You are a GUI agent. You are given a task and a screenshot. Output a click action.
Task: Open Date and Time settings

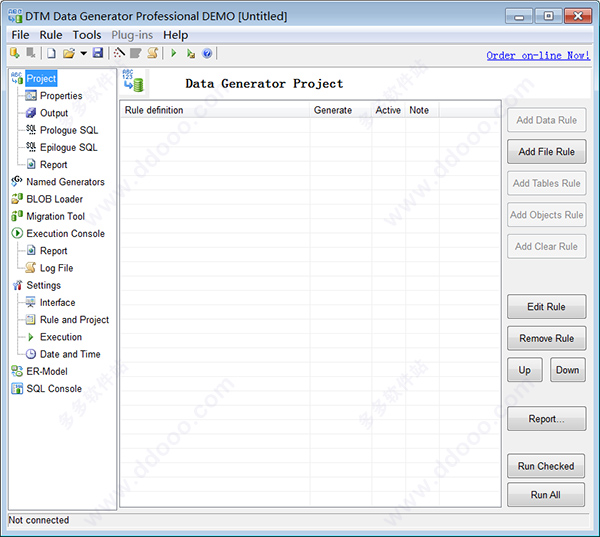point(70,354)
